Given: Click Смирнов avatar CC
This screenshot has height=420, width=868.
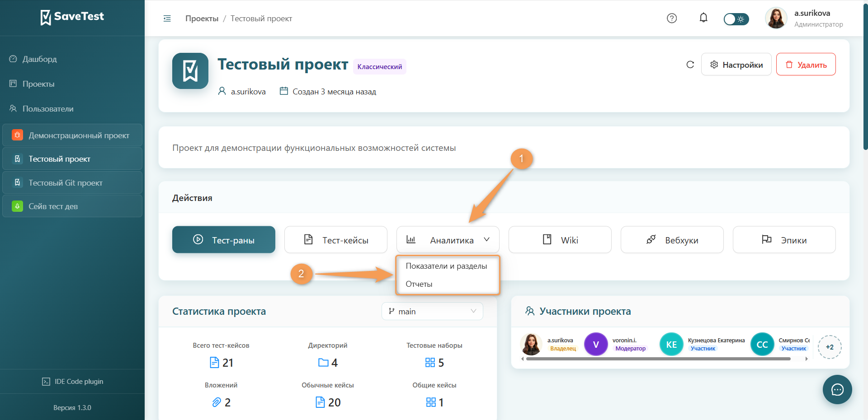Looking at the screenshot, I should (x=762, y=345).
